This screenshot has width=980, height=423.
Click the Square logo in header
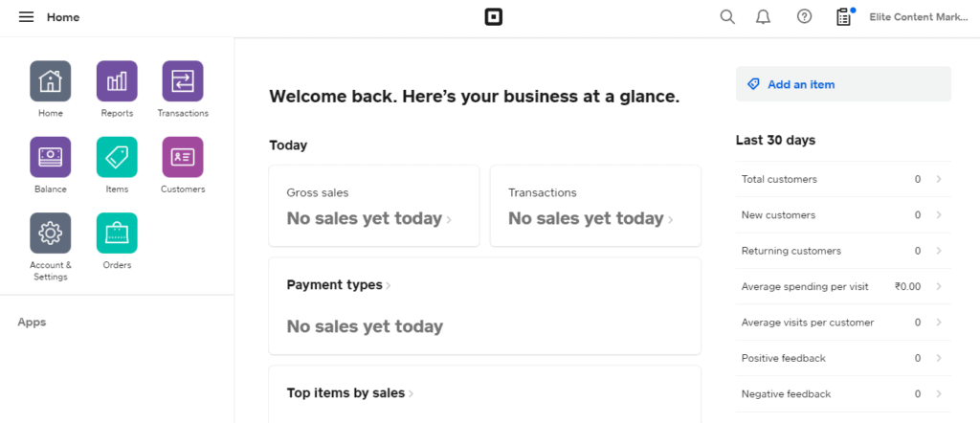click(x=494, y=17)
